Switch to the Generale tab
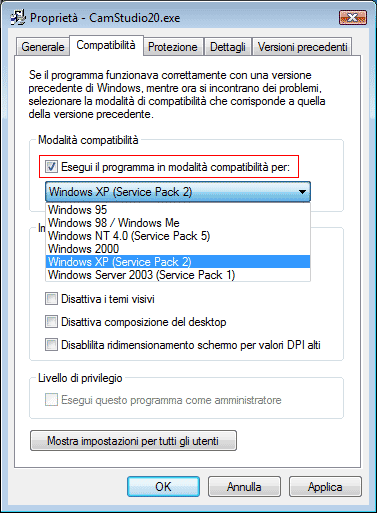 [43, 47]
